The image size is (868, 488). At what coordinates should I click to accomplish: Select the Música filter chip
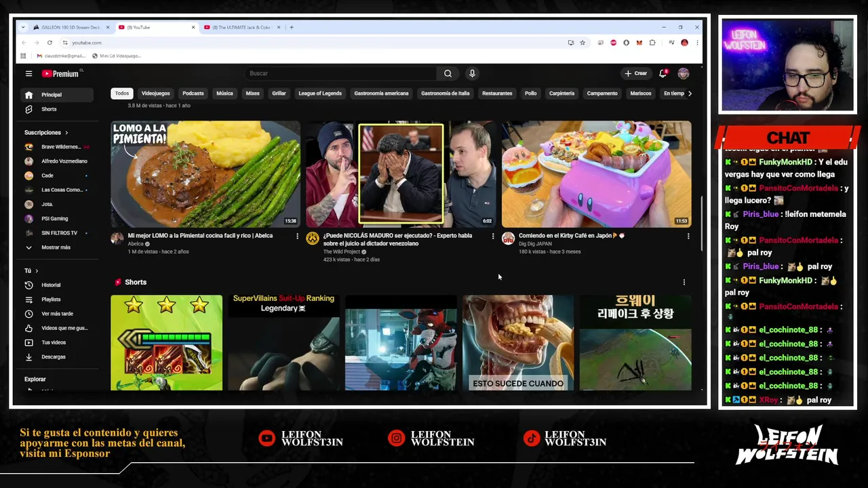(224, 94)
